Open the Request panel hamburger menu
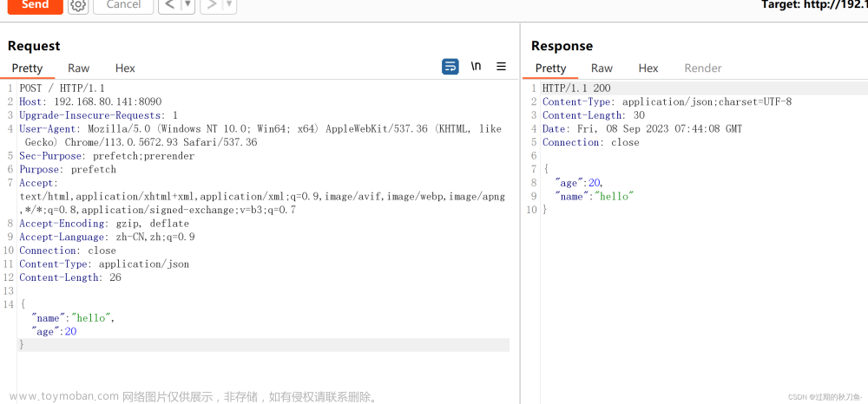 [x=501, y=66]
